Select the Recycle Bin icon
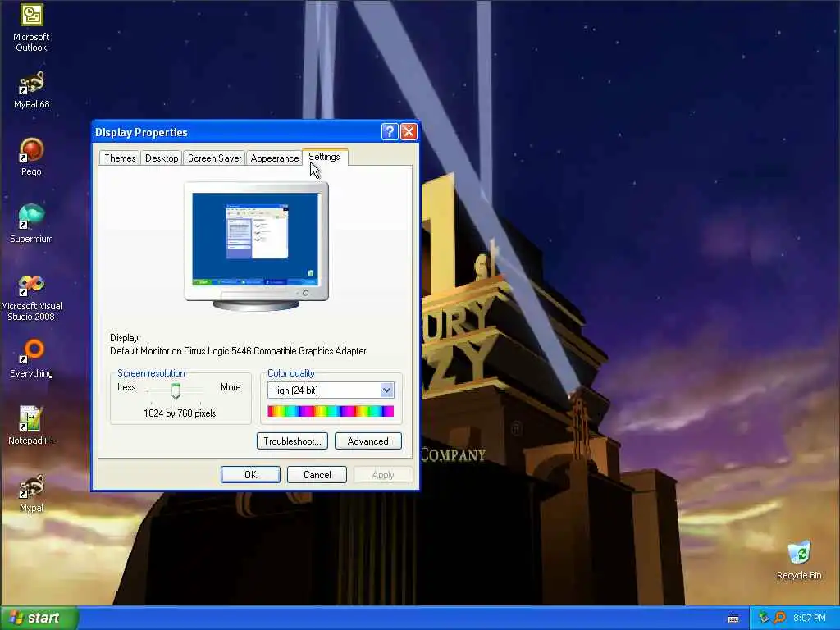The image size is (840, 630). [x=799, y=560]
